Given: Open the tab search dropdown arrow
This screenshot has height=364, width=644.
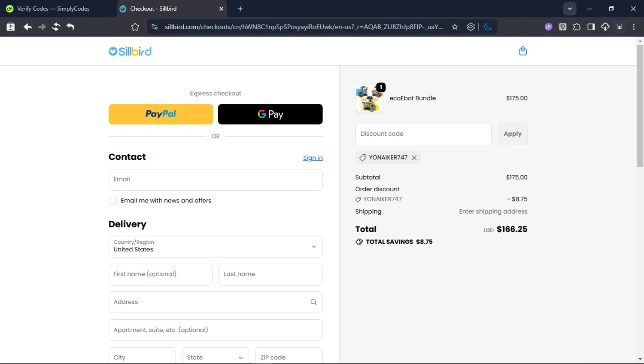Looking at the screenshot, I should pos(570,9).
